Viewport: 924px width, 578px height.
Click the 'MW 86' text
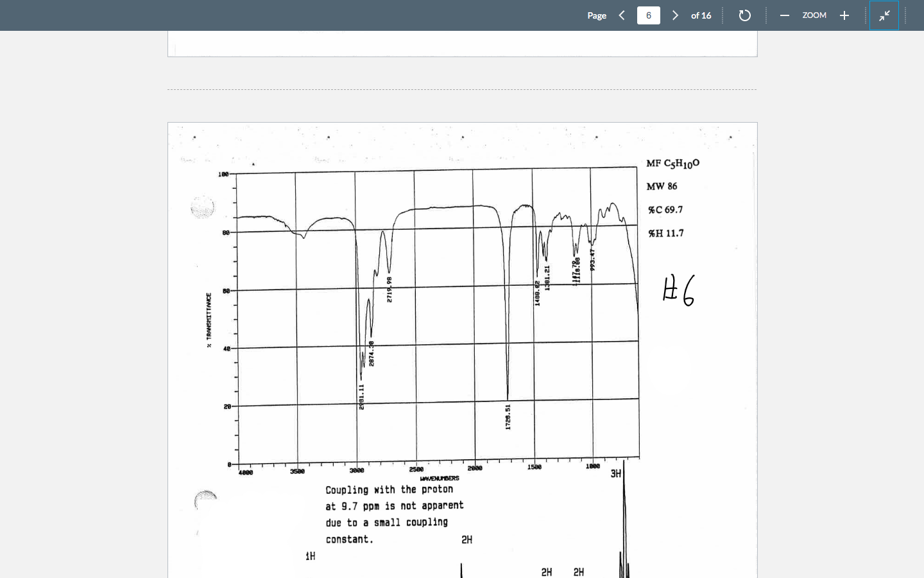tap(662, 186)
